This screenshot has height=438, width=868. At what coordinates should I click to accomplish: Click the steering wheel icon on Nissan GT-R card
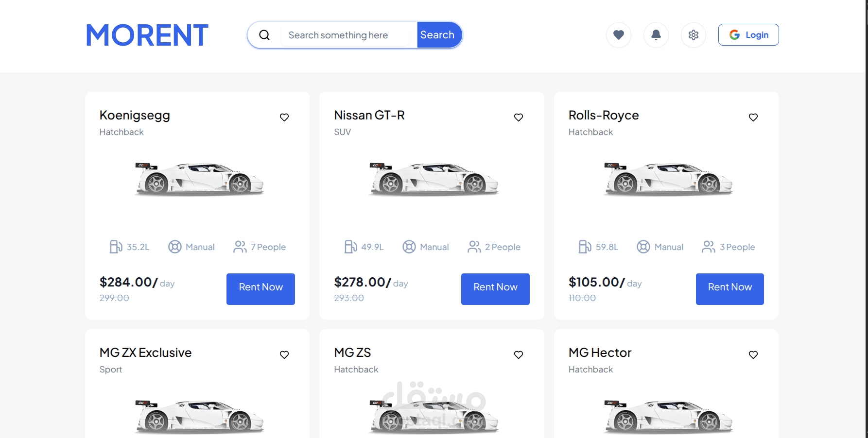click(409, 247)
